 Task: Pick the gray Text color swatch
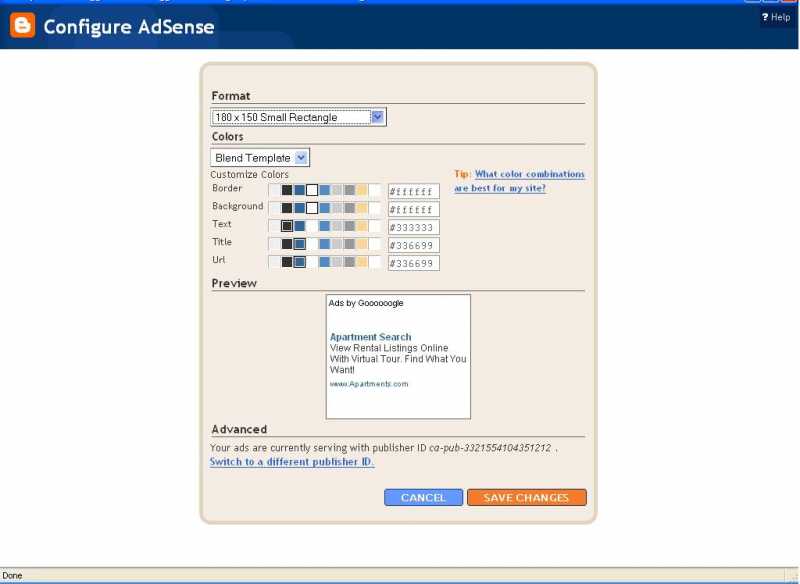pos(349,226)
